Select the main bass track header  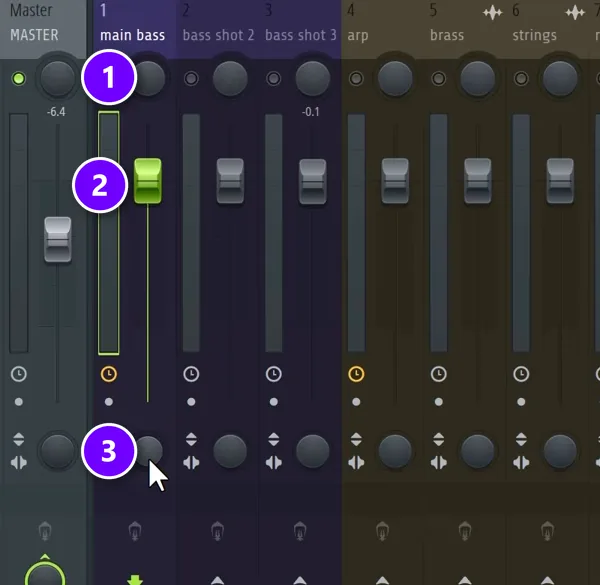pos(135,29)
